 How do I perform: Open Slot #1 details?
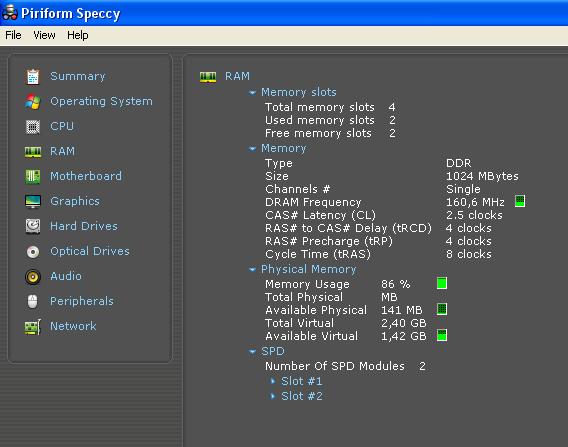pos(301,381)
